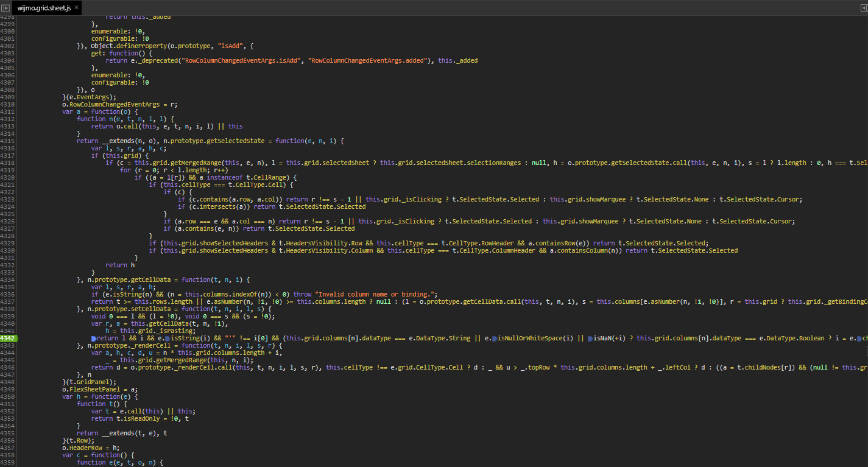The height and width of the screenshot is (467, 868).
Task: Click the split-editor icon in the top-left corner
Action: coord(5,8)
